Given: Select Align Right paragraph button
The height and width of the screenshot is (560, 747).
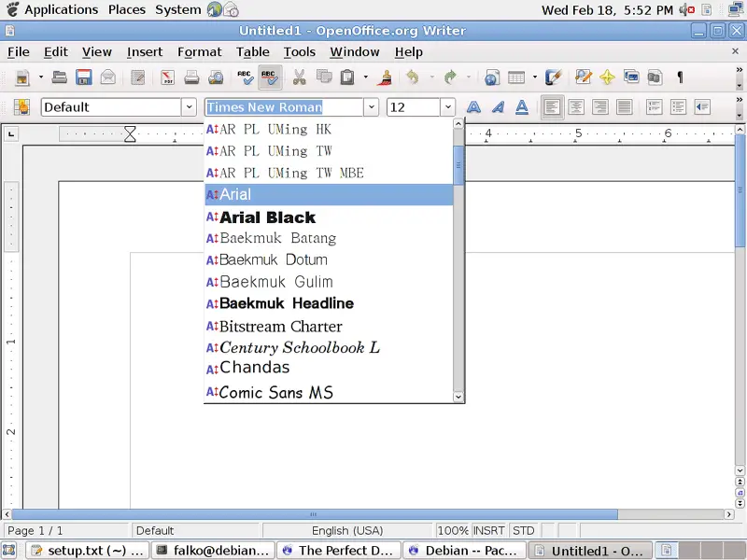Looking at the screenshot, I should [x=600, y=107].
